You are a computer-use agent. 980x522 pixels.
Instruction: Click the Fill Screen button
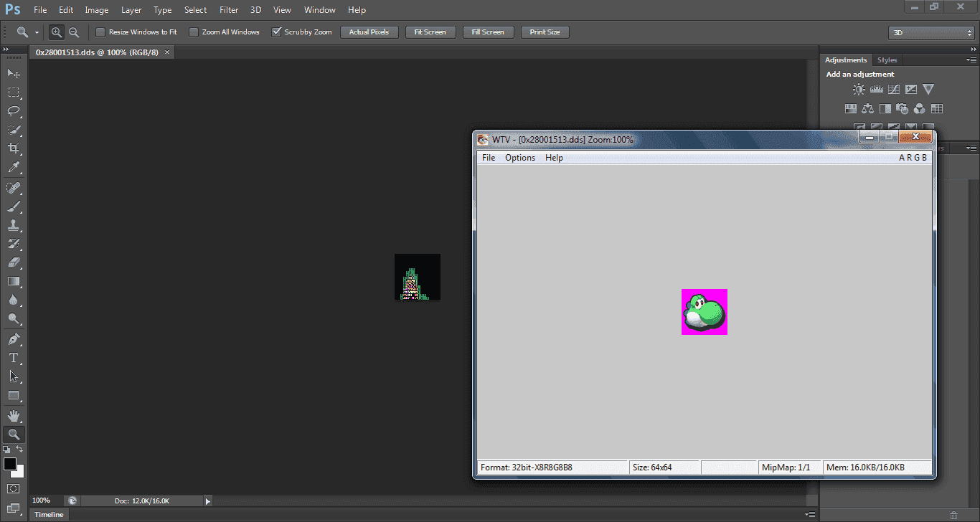[x=489, y=32]
